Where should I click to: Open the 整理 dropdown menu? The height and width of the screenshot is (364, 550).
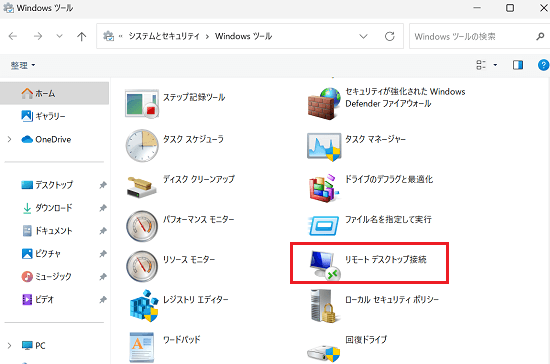(23, 65)
